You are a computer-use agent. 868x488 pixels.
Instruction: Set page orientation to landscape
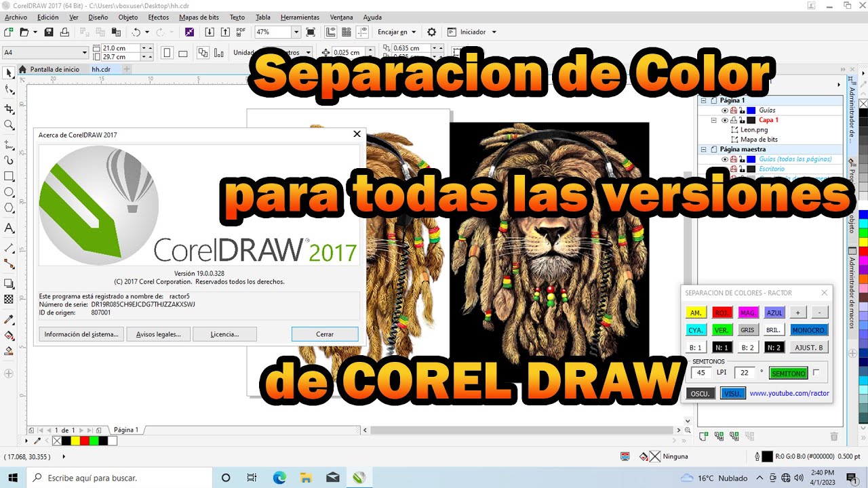coord(182,53)
